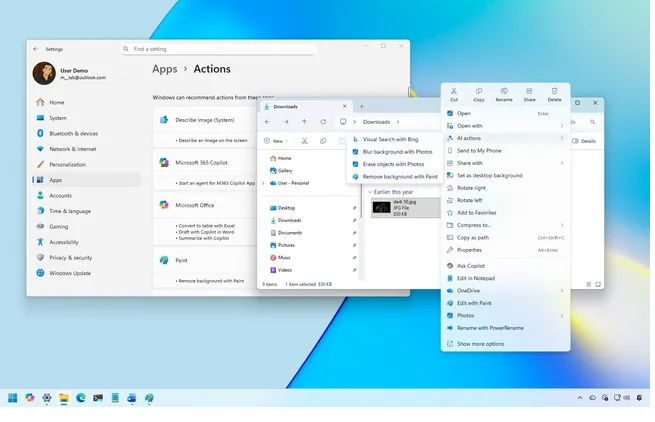Click Apps breadcrumb link in Settings
Screen dimensions: 655x422
coord(165,69)
